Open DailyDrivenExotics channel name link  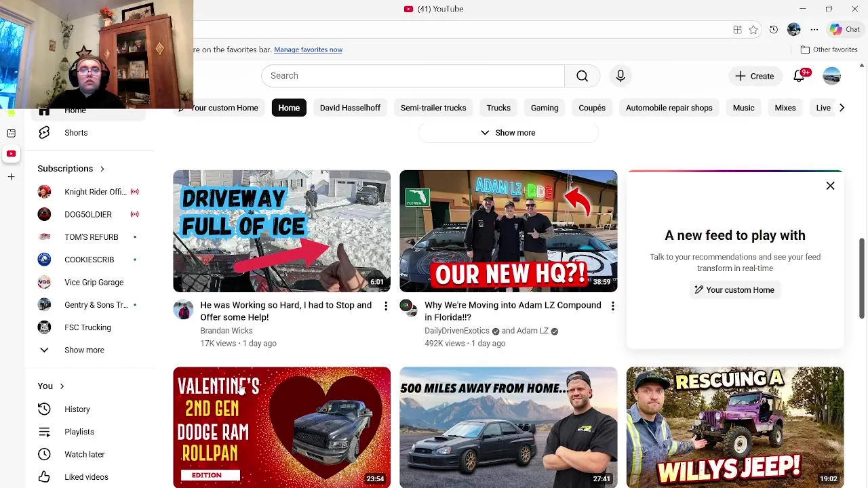pos(457,331)
